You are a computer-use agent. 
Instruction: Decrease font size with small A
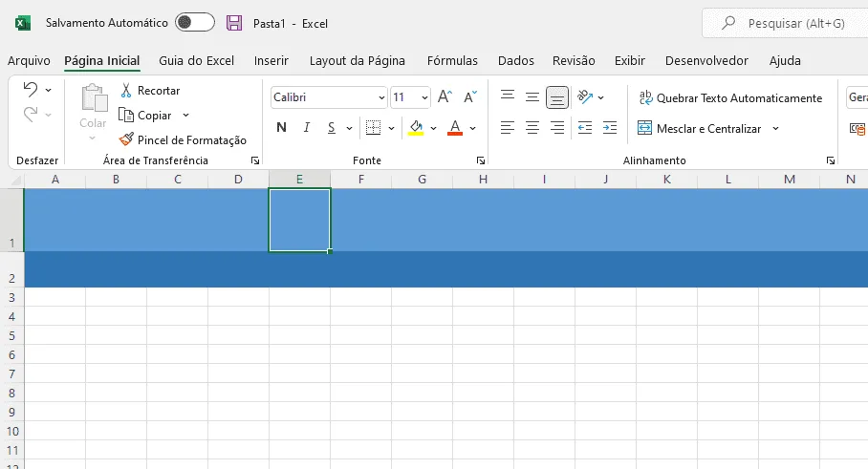470,97
